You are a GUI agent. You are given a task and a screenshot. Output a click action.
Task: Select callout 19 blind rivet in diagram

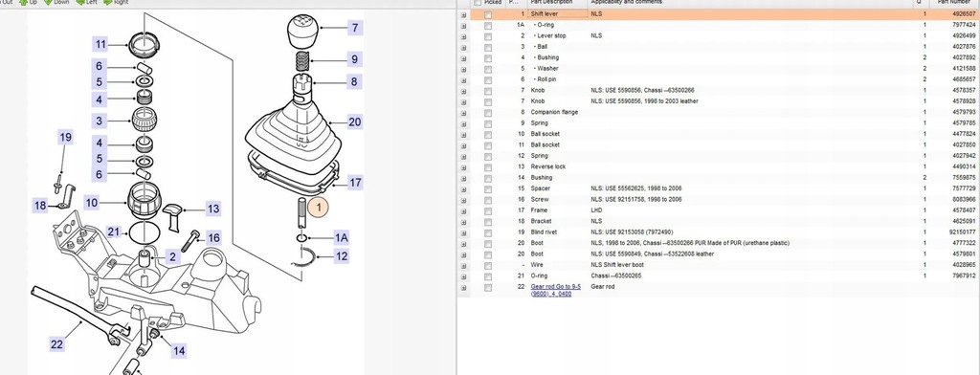point(66,137)
